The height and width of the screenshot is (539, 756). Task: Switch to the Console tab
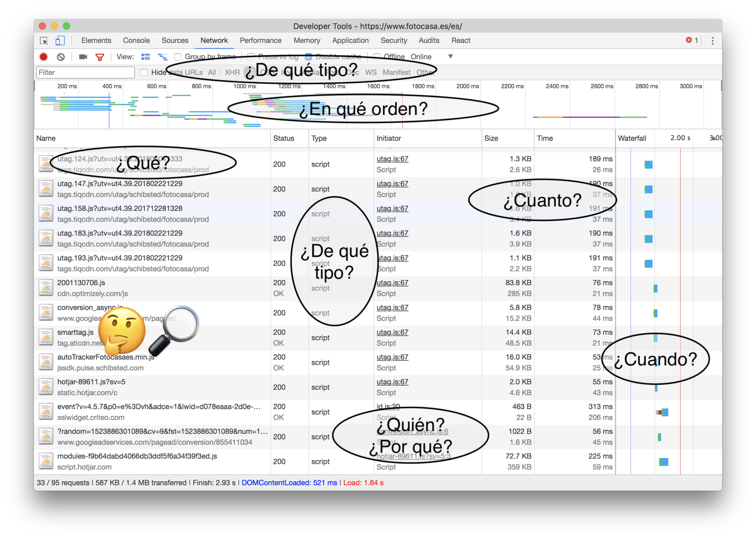(136, 40)
